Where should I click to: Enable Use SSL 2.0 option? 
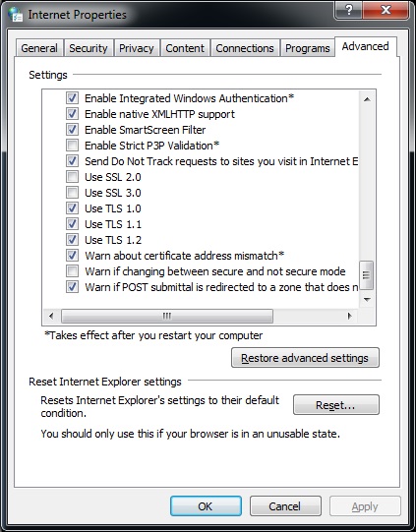(72, 177)
